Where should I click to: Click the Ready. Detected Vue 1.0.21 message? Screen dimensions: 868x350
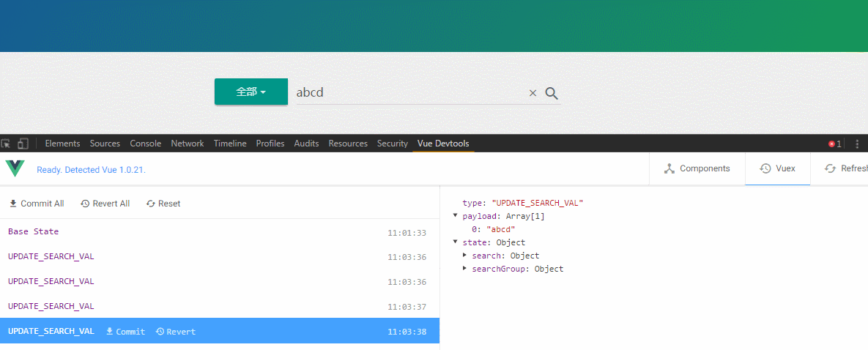(92, 170)
